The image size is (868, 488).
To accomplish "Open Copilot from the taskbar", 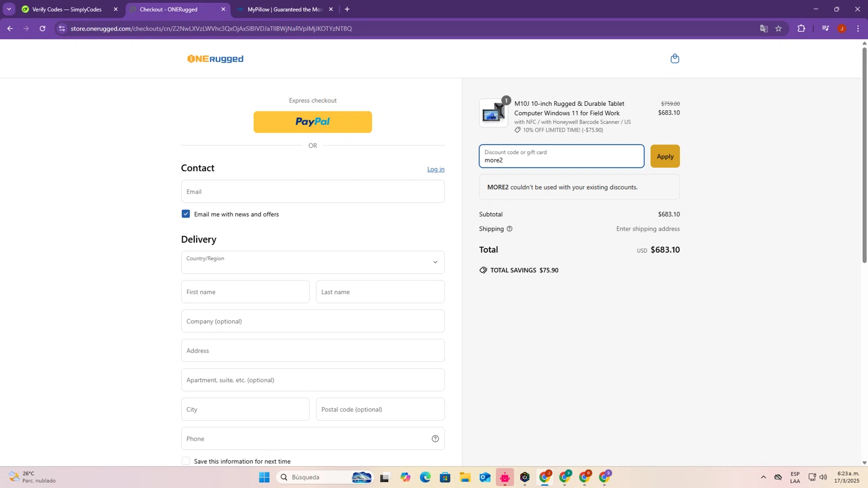I will point(406,477).
